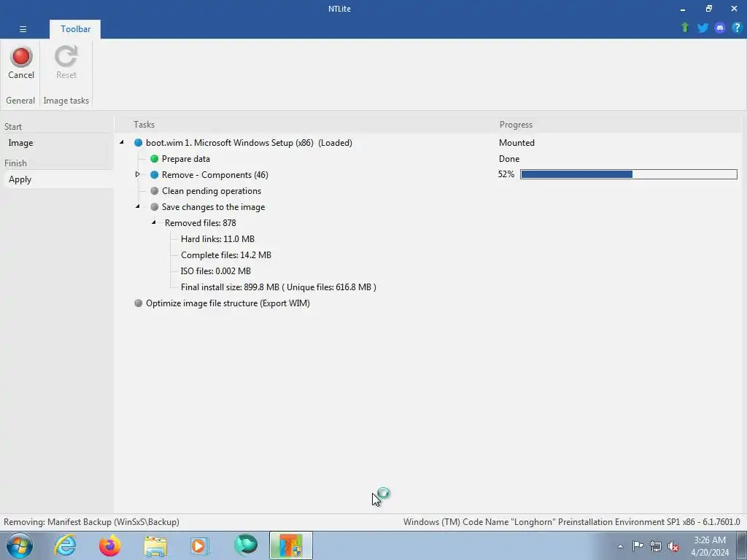Click the 'Start' sidebar section label
Image resolution: width=747 pixels, height=560 pixels.
tap(13, 127)
